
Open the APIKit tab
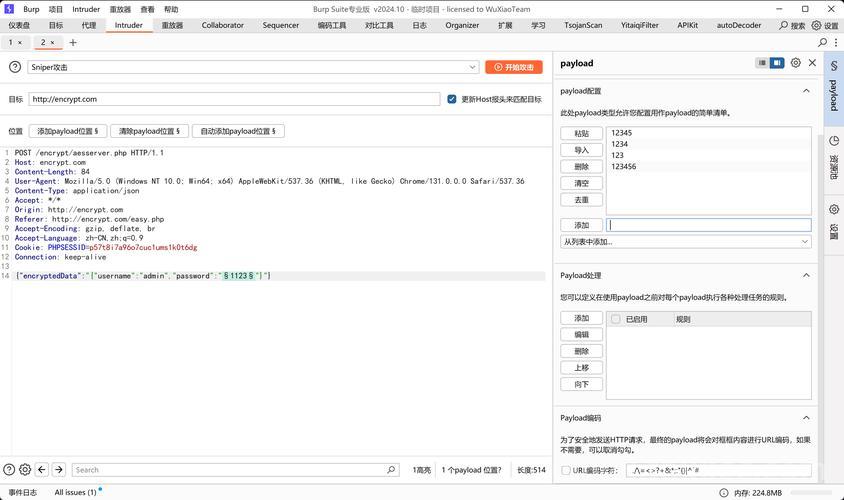point(687,25)
